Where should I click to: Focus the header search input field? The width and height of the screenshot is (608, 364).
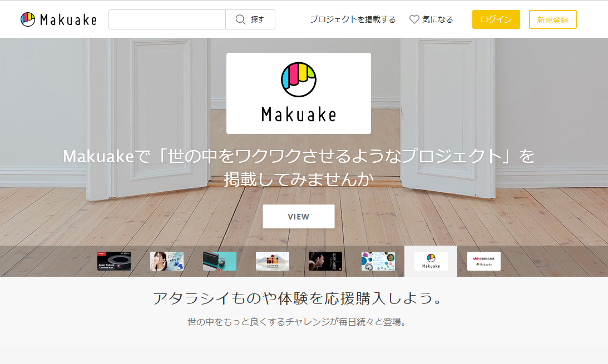[x=167, y=19]
